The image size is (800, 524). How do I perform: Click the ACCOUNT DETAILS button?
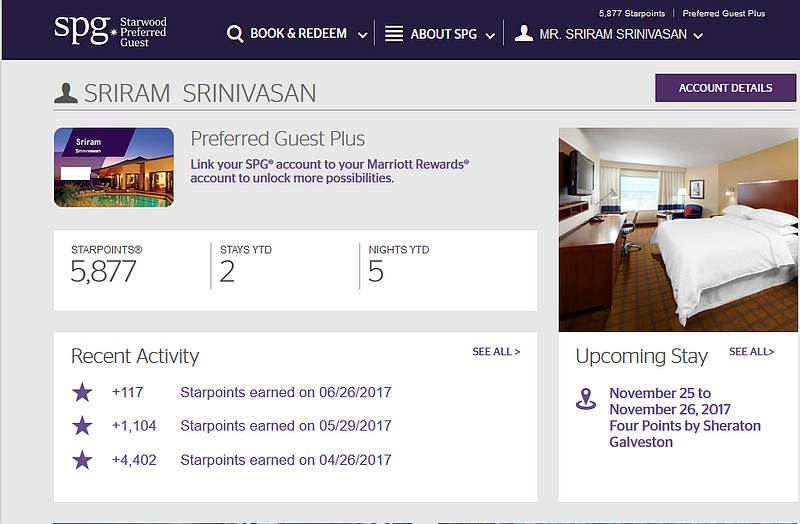tap(725, 88)
